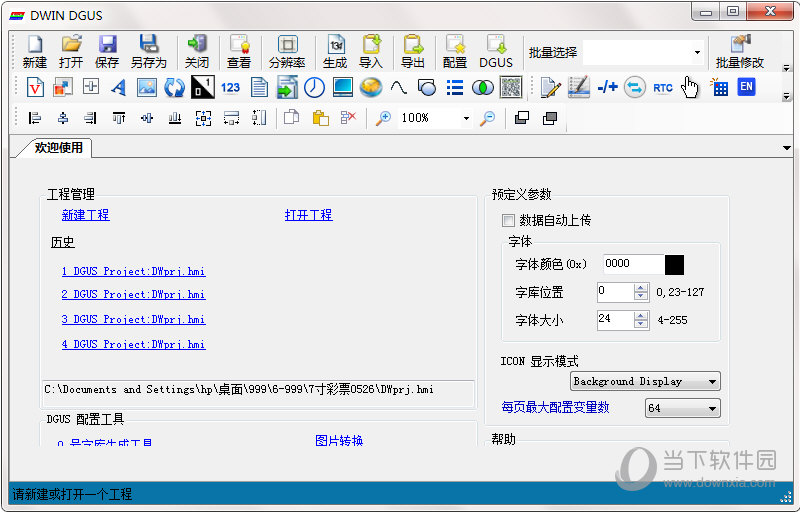Choose 另存为 (Save As) in toolbar

click(x=148, y=52)
